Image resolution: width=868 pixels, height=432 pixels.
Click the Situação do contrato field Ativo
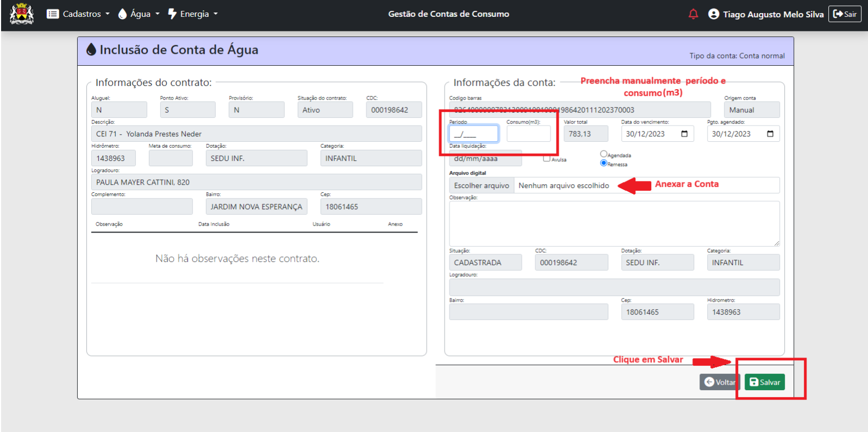(x=325, y=110)
